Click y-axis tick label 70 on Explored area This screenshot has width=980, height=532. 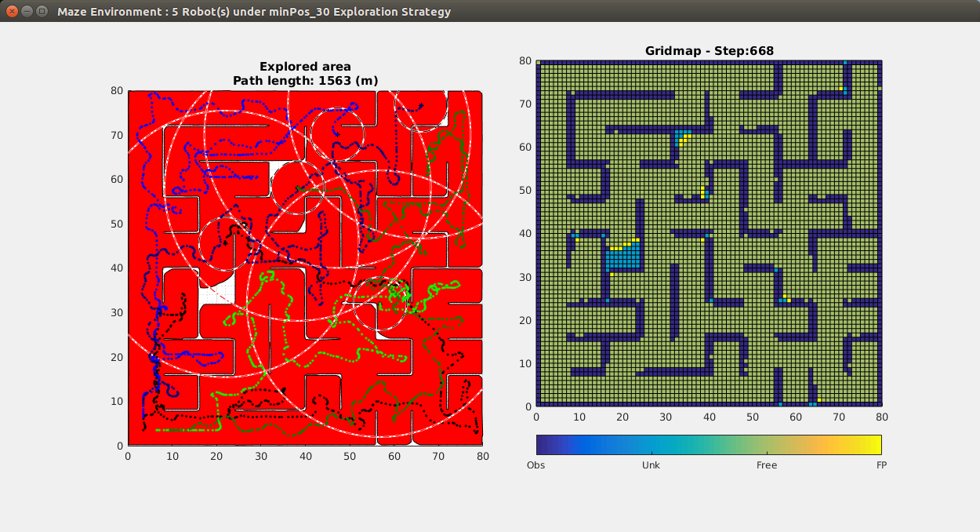click(x=117, y=135)
